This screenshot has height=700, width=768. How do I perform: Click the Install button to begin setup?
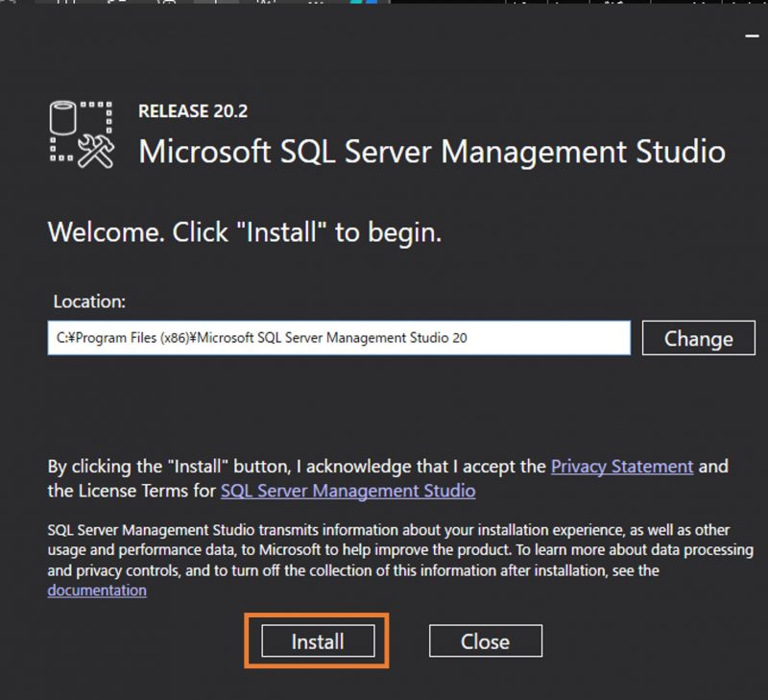318,640
